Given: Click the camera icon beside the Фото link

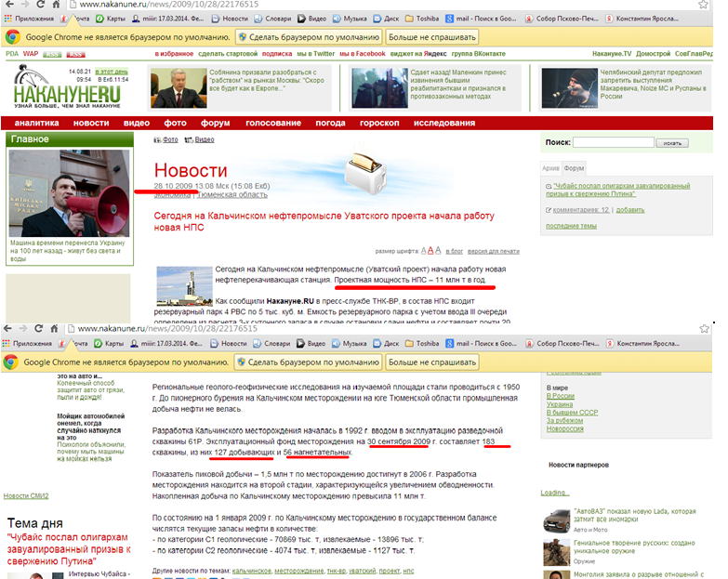Looking at the screenshot, I should click(x=157, y=139).
